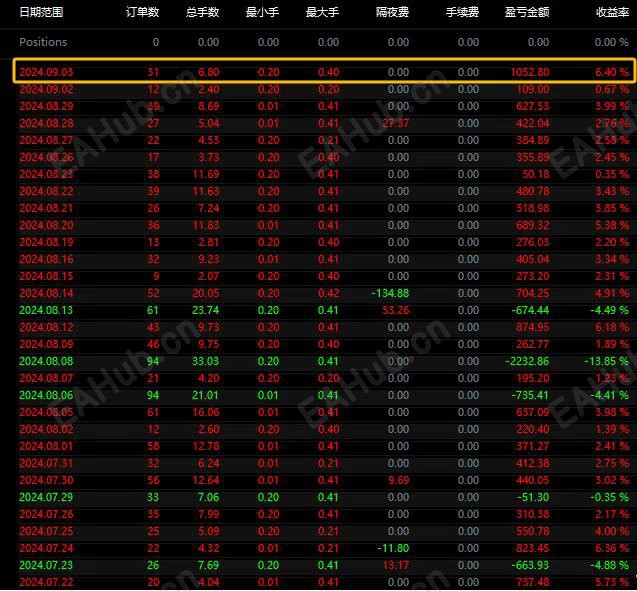Click loss amount -735.41
The image size is (637, 591).
[x=530, y=396]
